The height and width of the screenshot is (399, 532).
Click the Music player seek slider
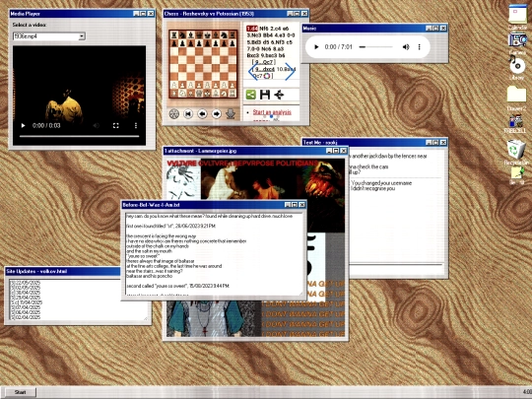click(375, 47)
